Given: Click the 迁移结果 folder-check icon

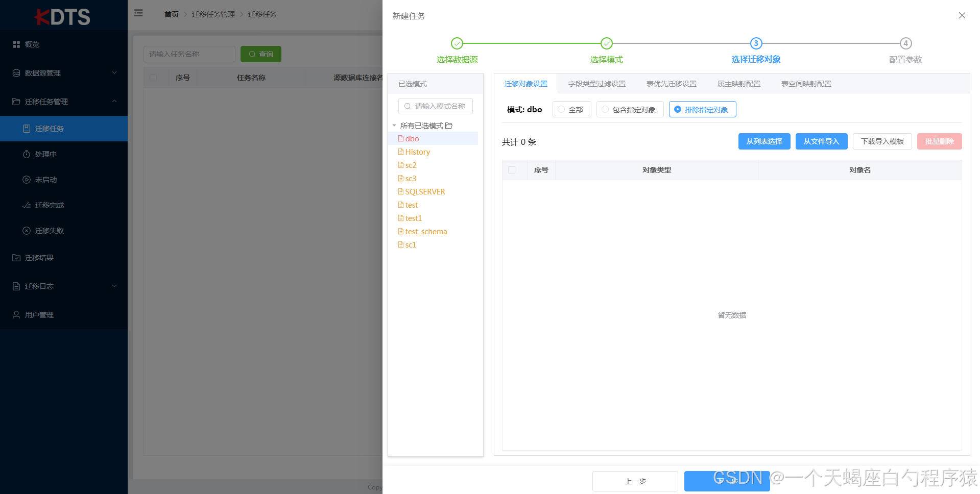Looking at the screenshot, I should coord(16,258).
